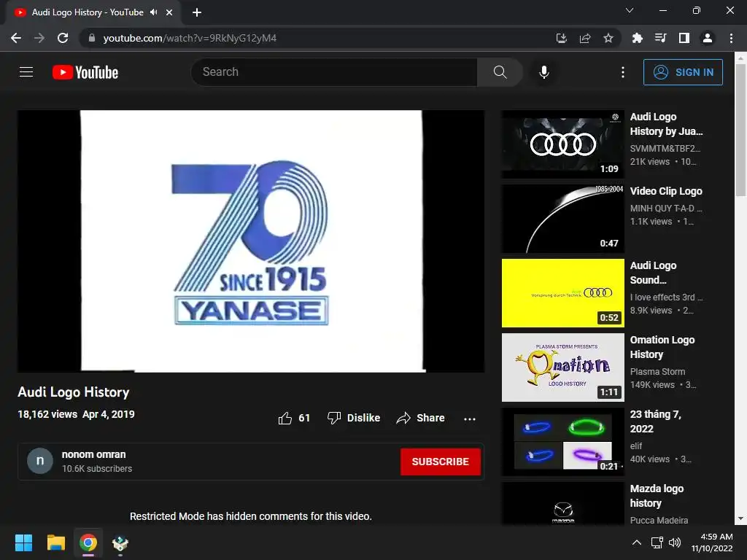Open the Plasma Storm channel name
Viewport: 747px width, 560px height.
(657, 371)
